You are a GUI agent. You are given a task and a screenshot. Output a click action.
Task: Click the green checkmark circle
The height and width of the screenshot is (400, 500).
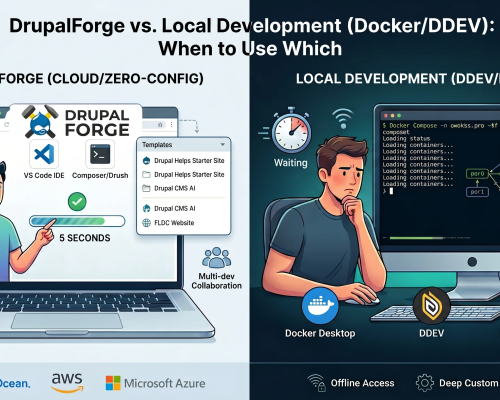pos(77,201)
